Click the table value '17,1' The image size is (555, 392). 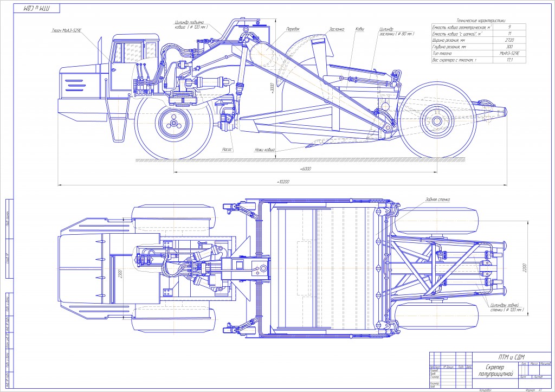pos(509,60)
